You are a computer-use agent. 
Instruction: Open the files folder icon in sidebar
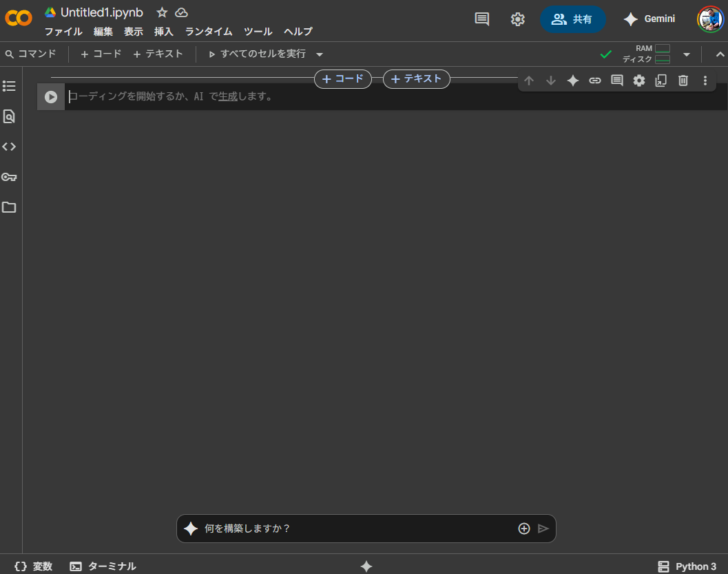tap(9, 207)
